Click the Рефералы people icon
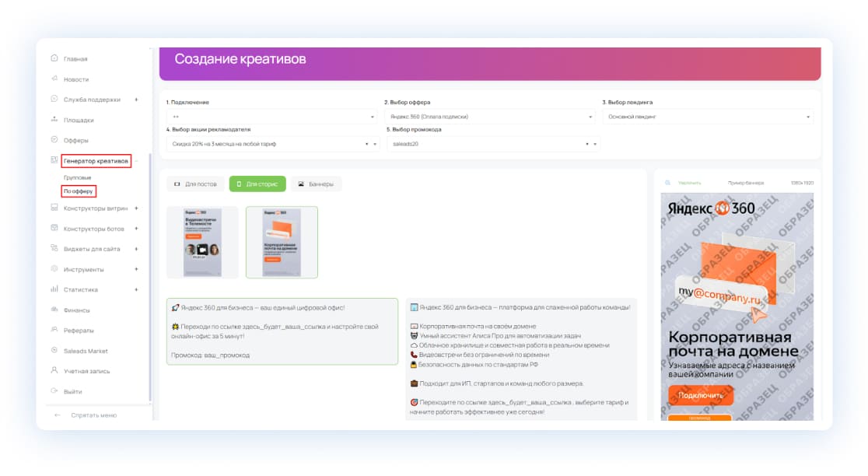Viewport: 868px width, 476px height. click(x=54, y=330)
